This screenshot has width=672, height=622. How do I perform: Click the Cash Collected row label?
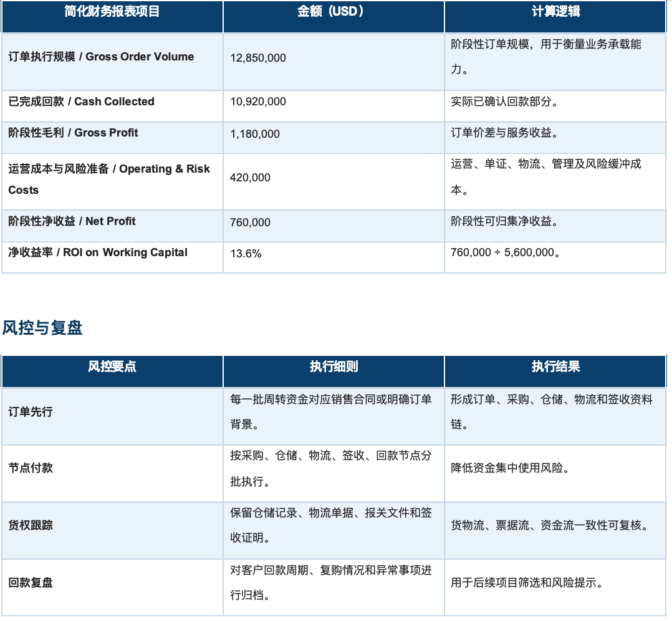pos(82,102)
